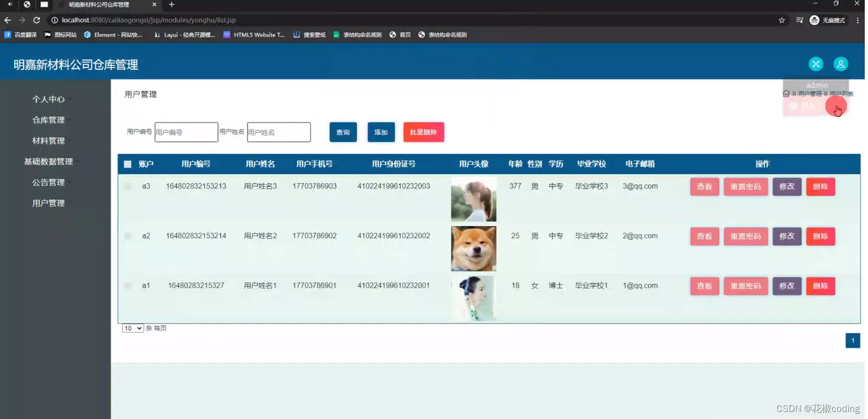Open the Element bookmark
This screenshot has width=868, height=419.
113,35
